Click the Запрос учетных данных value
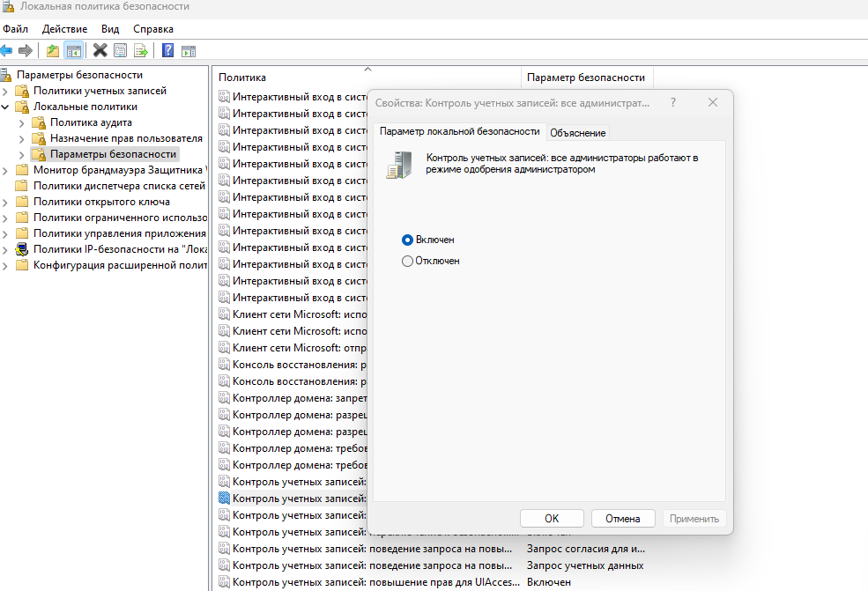 point(585,565)
